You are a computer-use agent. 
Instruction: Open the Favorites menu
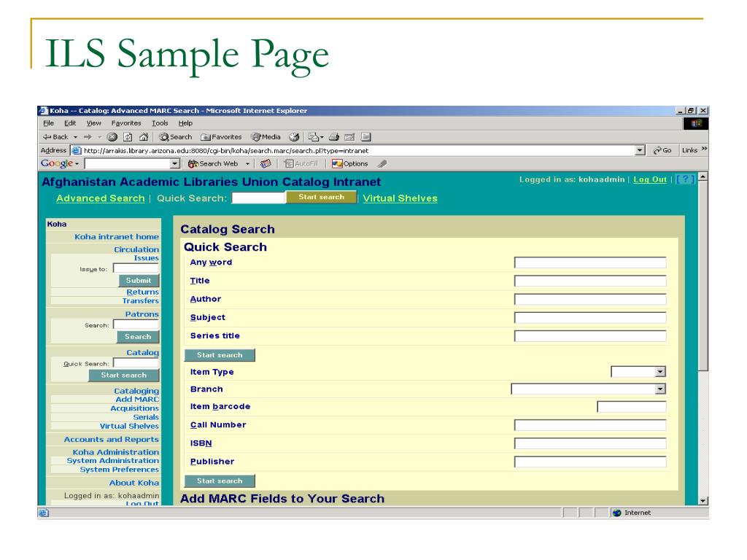[x=126, y=122]
